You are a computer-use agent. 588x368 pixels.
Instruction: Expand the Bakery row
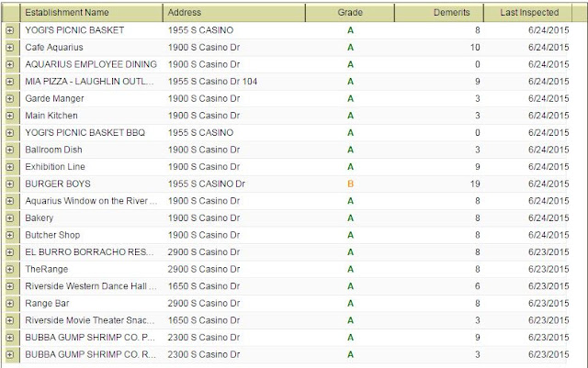pyautogui.click(x=10, y=218)
